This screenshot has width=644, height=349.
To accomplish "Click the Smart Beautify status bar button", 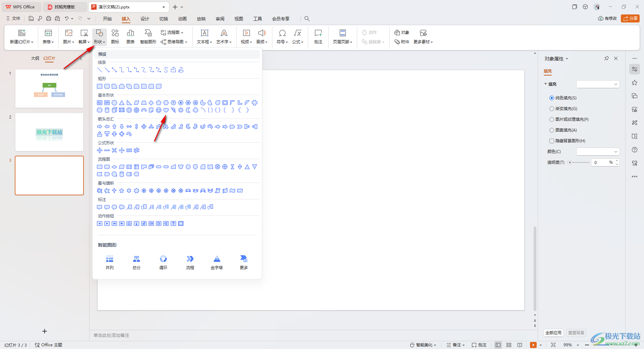I will (x=423, y=345).
